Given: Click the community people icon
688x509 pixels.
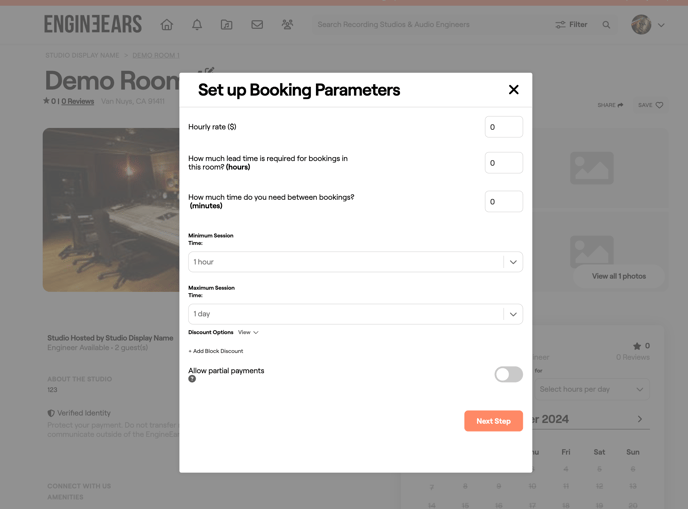Looking at the screenshot, I should pyautogui.click(x=287, y=24).
